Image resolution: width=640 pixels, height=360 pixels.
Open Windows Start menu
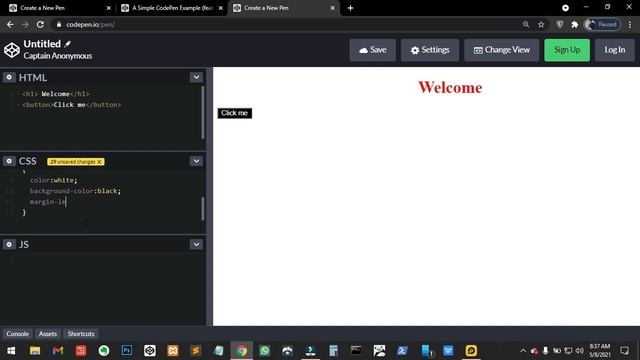[x=11, y=351]
